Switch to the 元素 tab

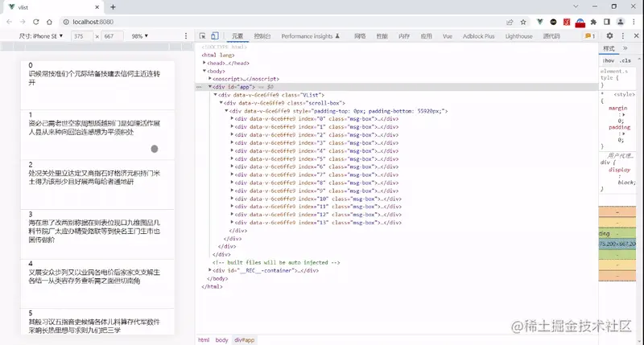click(x=237, y=36)
